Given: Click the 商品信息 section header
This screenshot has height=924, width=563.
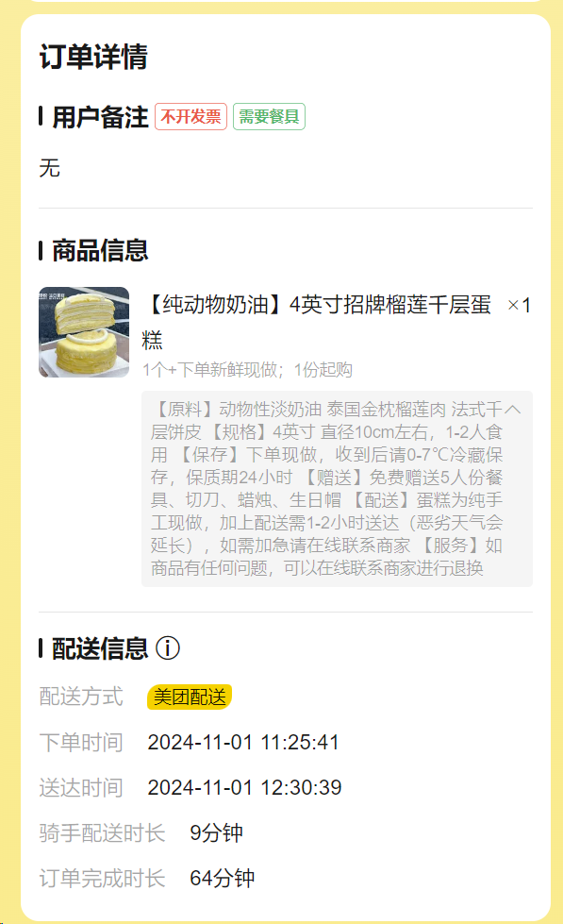Looking at the screenshot, I should (x=100, y=250).
